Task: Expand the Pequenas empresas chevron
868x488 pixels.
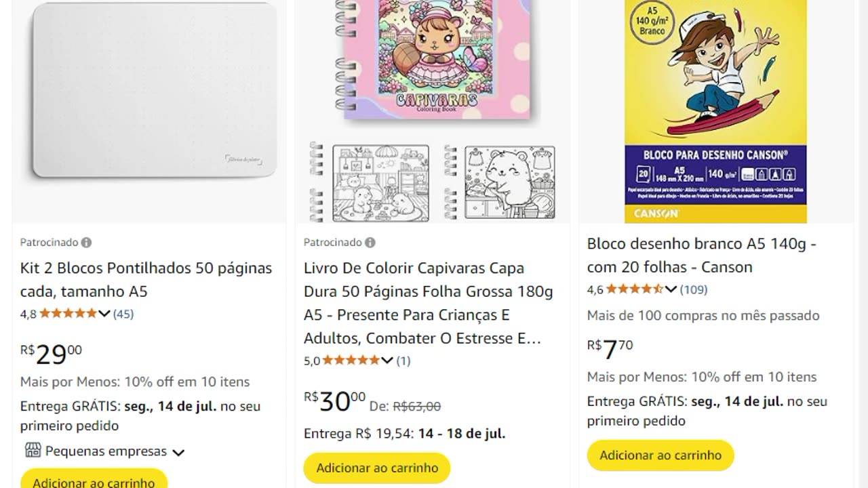Action: pyautogui.click(x=178, y=452)
